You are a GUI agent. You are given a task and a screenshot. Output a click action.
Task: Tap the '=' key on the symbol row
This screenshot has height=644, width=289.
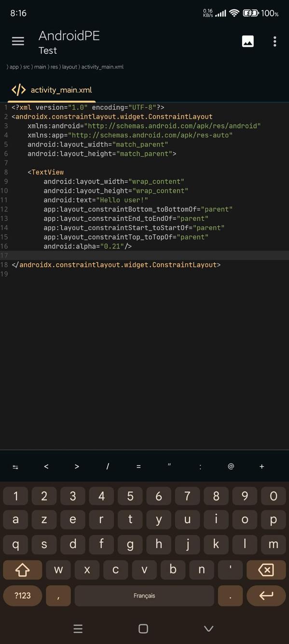[138, 466]
